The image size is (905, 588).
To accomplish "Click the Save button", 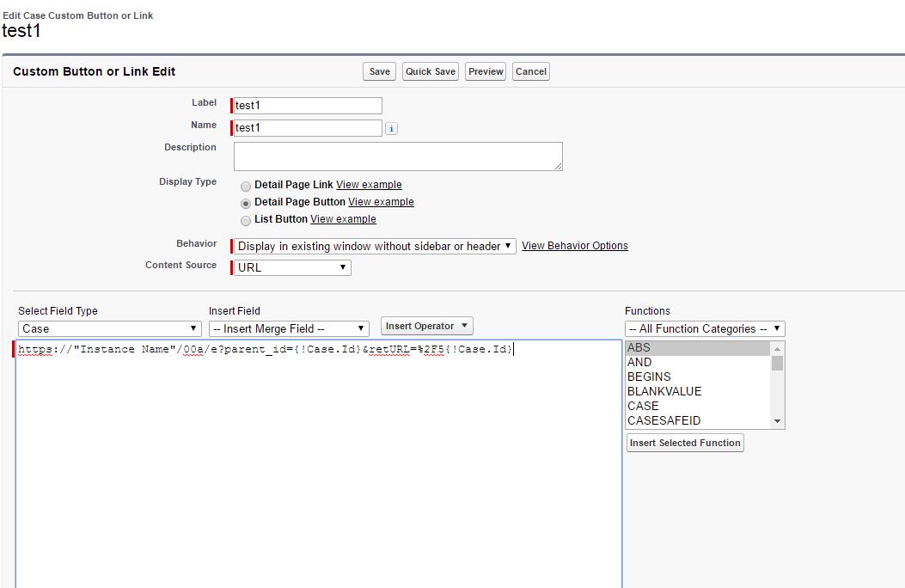I will 379,71.
